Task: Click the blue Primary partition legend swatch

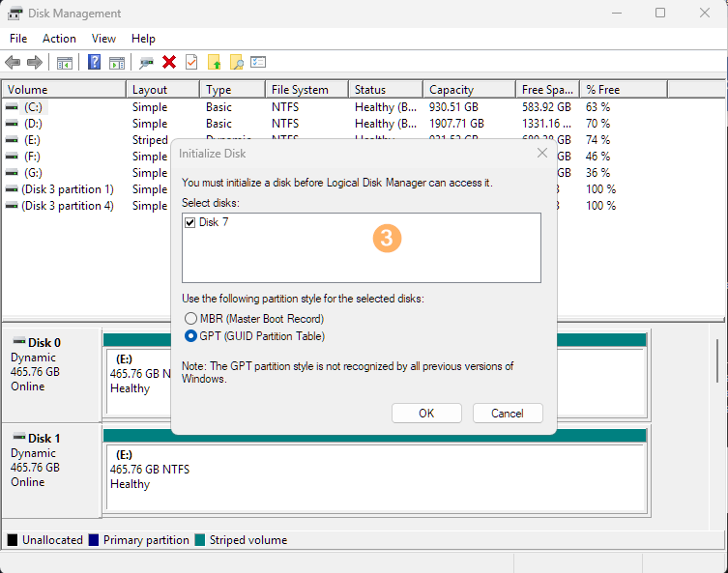Action: click(x=94, y=540)
